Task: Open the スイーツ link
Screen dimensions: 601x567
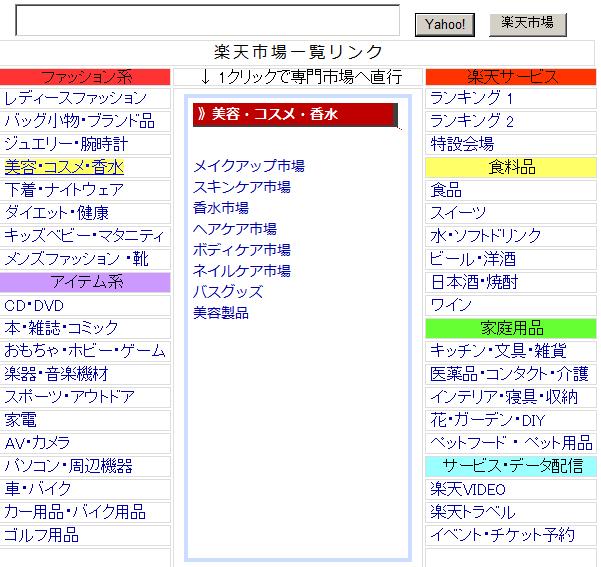Action: pyautogui.click(x=458, y=213)
